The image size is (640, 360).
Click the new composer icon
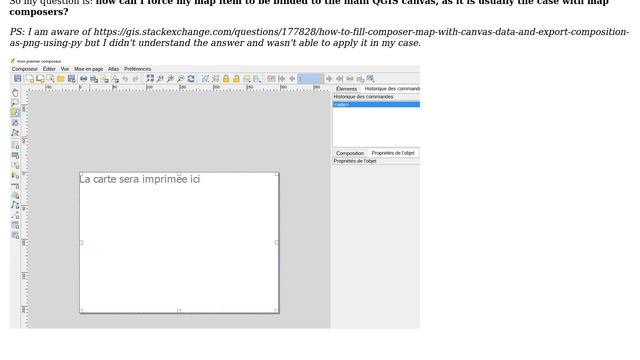(30, 79)
